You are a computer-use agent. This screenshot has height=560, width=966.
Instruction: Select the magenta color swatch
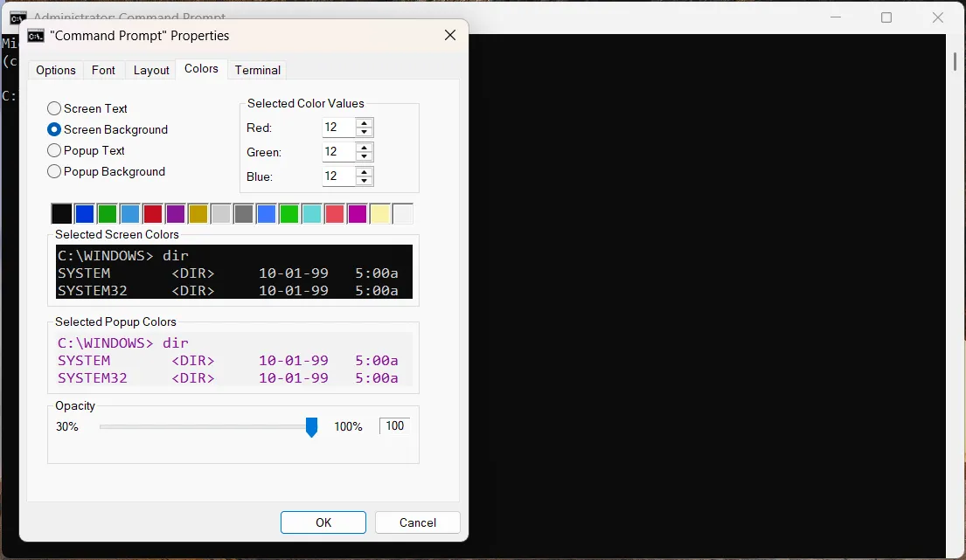[x=357, y=213]
